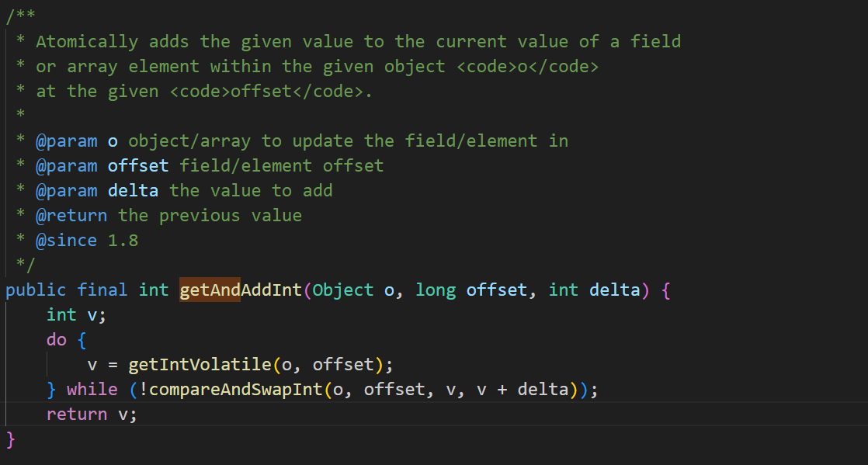Screen dimensions: 868x465
Task: Click the do keyword
Action: click(57, 339)
